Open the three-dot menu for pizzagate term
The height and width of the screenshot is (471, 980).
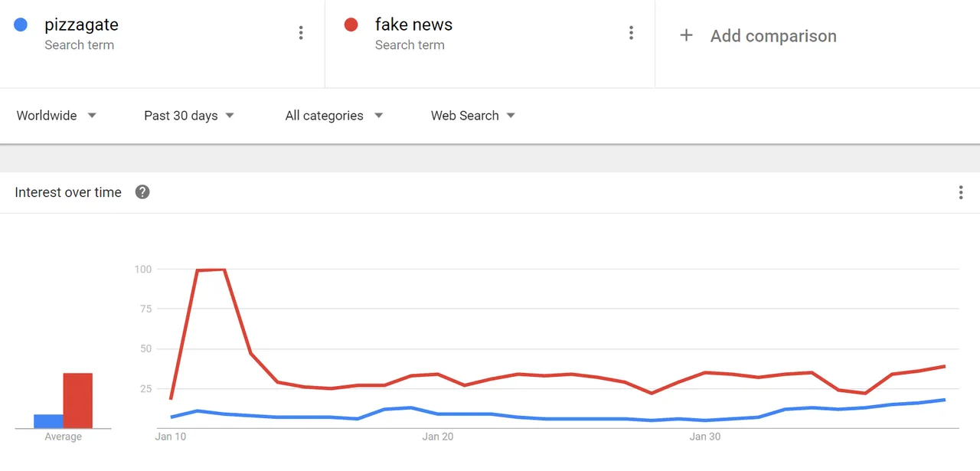coord(301,33)
